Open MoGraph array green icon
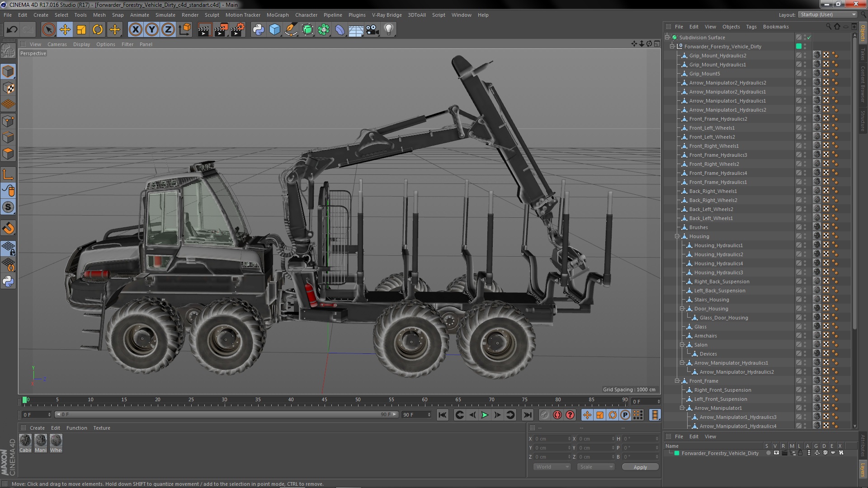Screen dimensions: 868x488 [324, 30]
